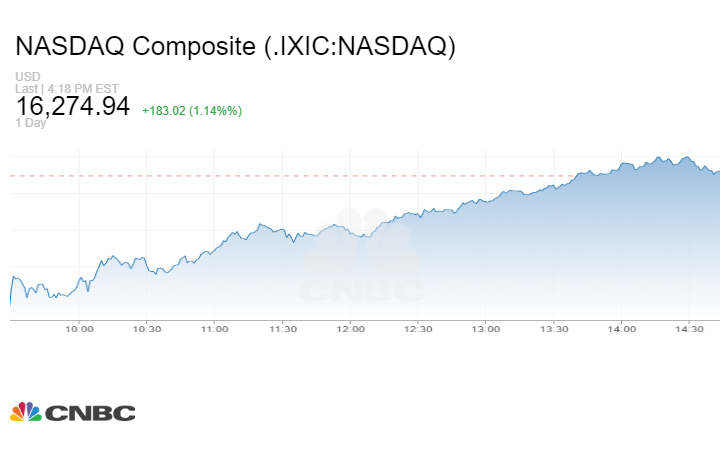
Task: Click the 13:00 time axis label
Action: 486,329
